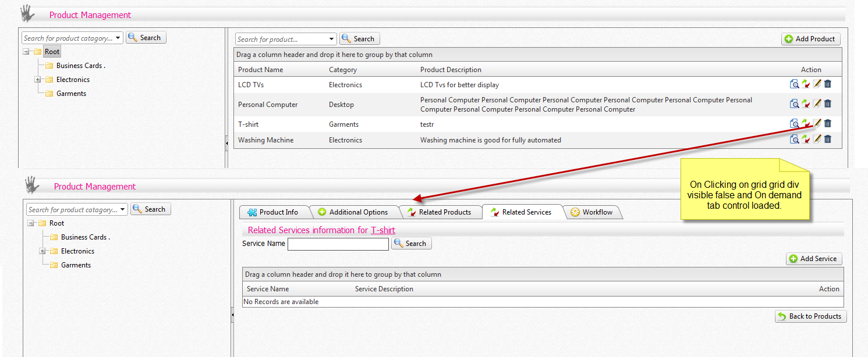Viewport: 868px width, 357px height.
Task: Click the related arrows icon for Personal Computer
Action: click(x=806, y=104)
